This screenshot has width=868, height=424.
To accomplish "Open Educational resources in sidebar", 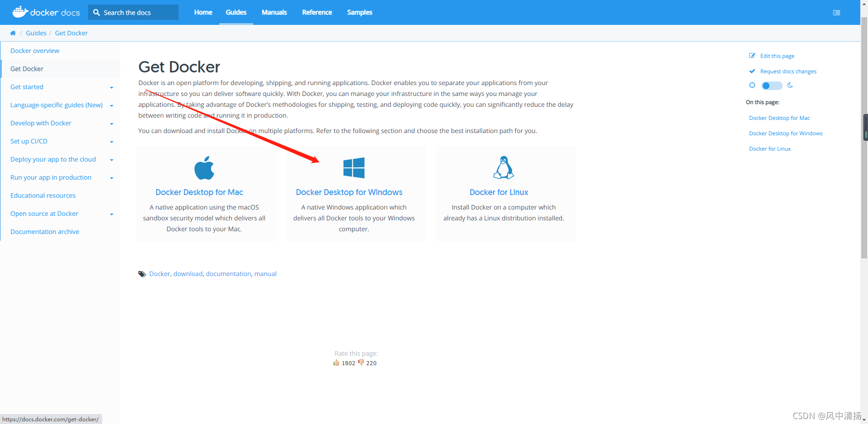I will (x=43, y=195).
